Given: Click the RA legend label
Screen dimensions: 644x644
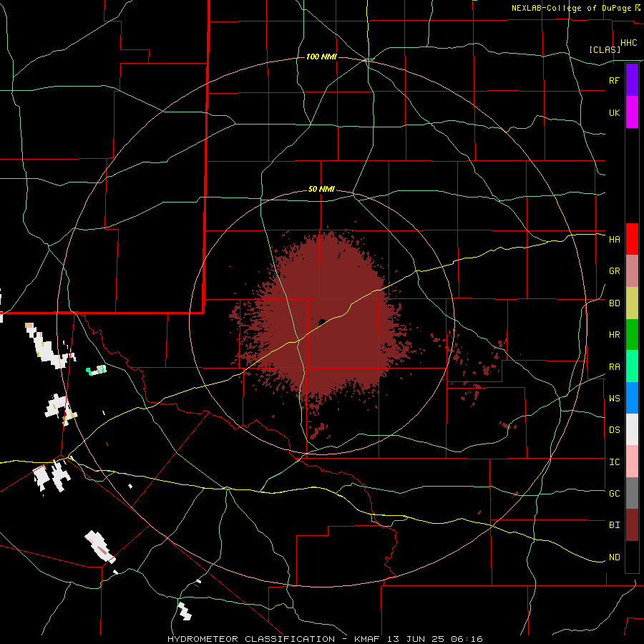Looking at the screenshot, I should click(614, 367).
